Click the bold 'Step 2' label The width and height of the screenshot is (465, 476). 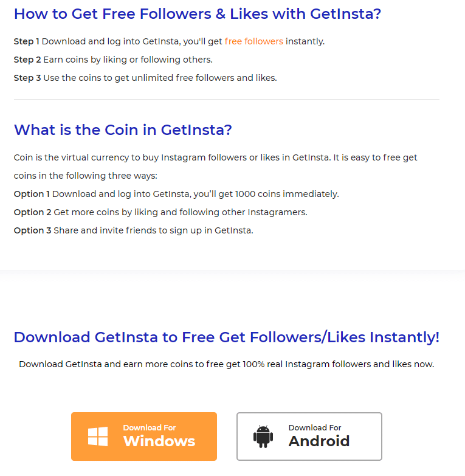(x=27, y=60)
